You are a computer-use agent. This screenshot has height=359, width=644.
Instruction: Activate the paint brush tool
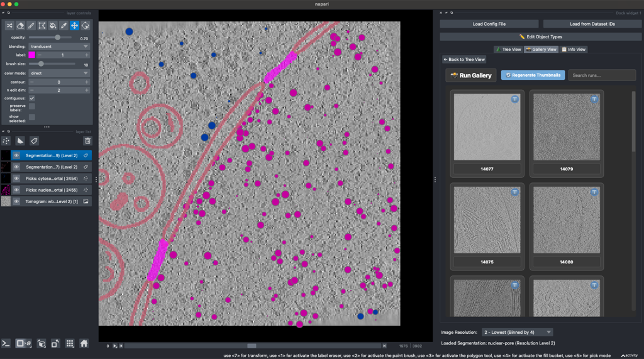31,26
